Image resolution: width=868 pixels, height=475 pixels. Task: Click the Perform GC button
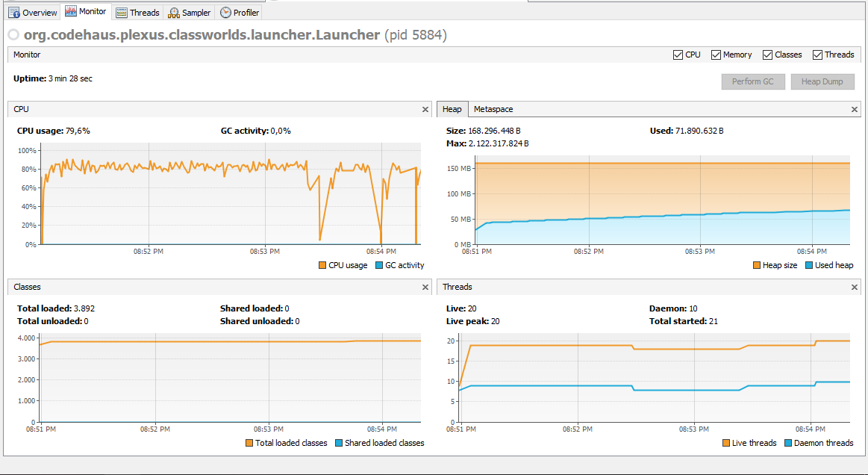[753, 81]
